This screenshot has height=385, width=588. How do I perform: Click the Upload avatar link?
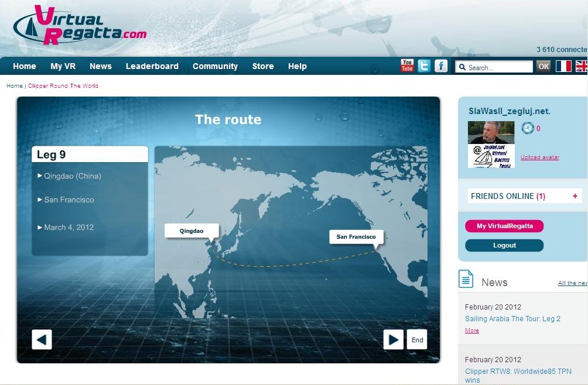click(539, 157)
